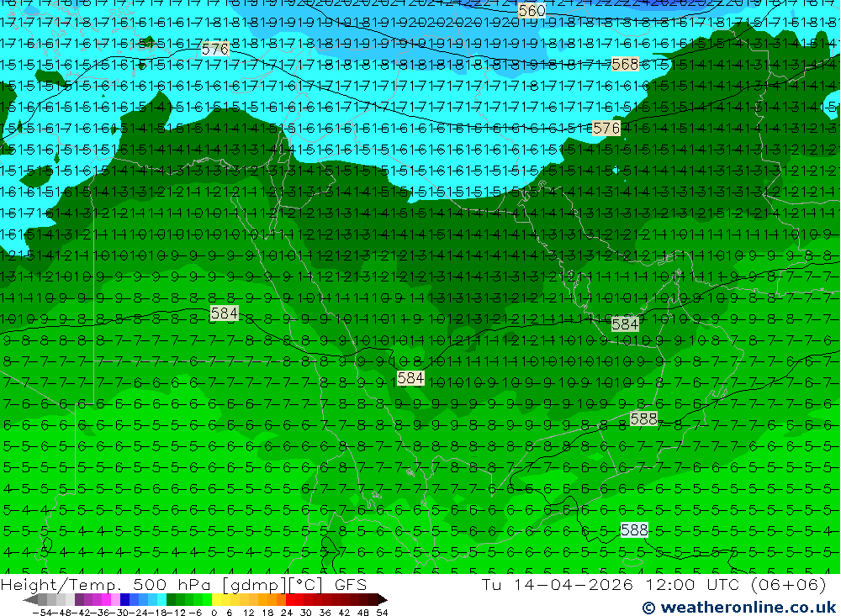841x616 pixels.
Task: Open the weatheronline.co.uk copyright link
Action: [x=739, y=608]
